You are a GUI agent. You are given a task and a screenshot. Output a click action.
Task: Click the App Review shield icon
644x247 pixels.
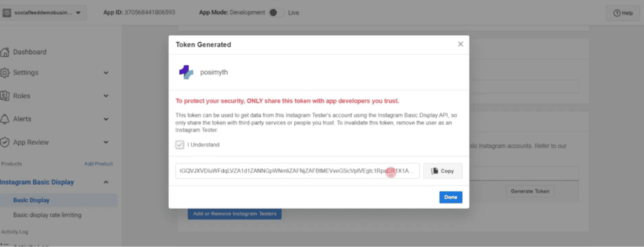5,143
